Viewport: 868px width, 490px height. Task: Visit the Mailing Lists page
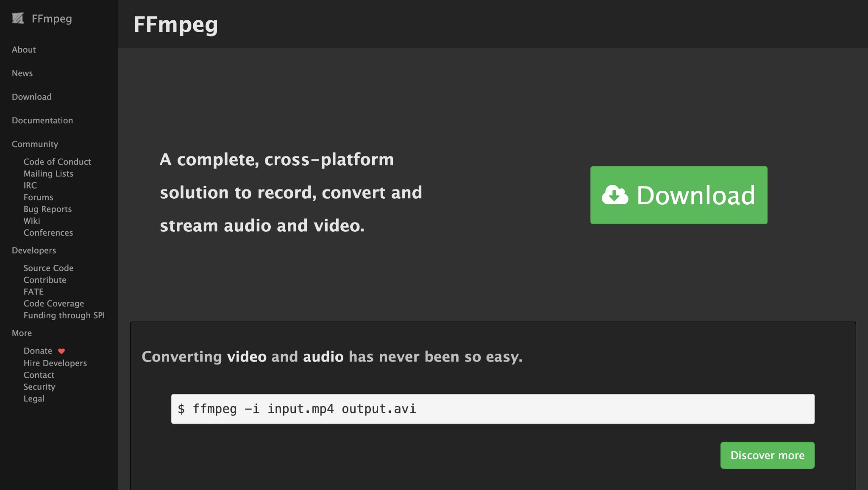point(48,173)
